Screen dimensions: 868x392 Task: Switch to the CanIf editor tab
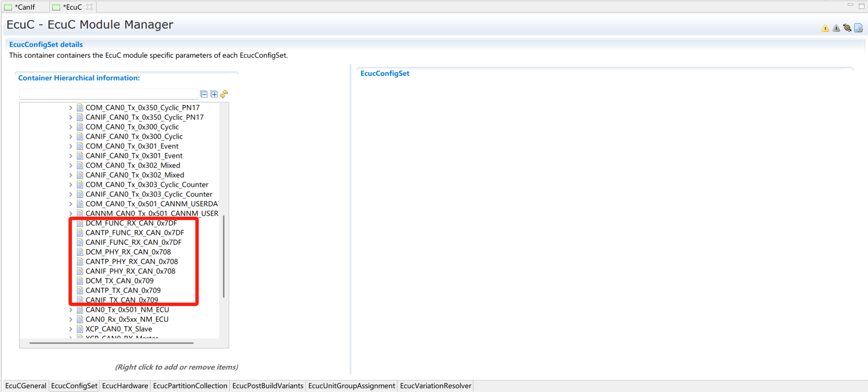pyautogui.click(x=20, y=7)
